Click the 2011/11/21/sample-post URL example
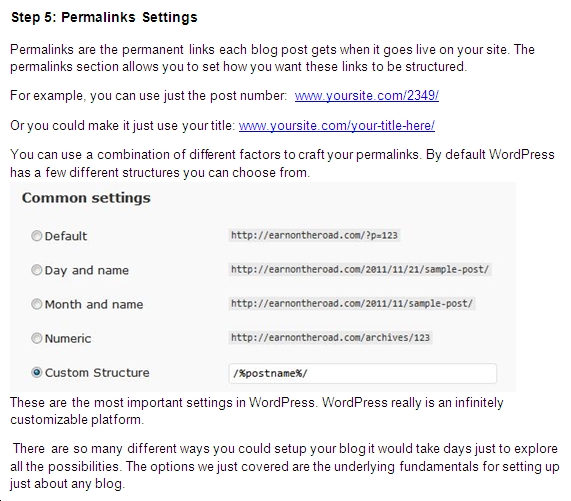The height and width of the screenshot is (501, 571). pos(360,270)
